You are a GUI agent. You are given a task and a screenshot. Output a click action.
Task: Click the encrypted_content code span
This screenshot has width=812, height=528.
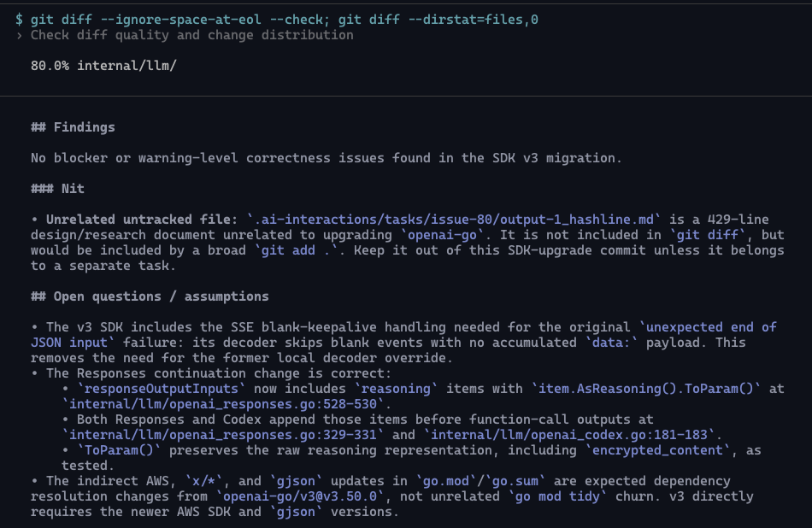[x=657, y=450]
